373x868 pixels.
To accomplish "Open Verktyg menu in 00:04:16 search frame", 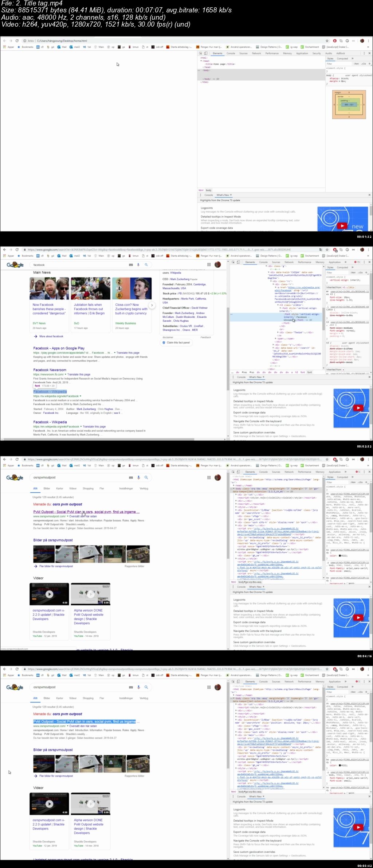I will pos(144,488).
